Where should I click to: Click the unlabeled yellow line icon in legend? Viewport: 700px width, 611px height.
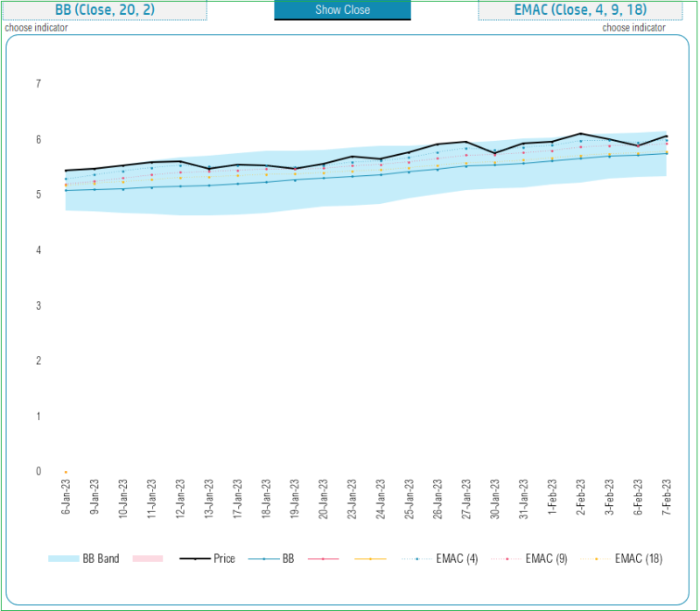point(372,558)
